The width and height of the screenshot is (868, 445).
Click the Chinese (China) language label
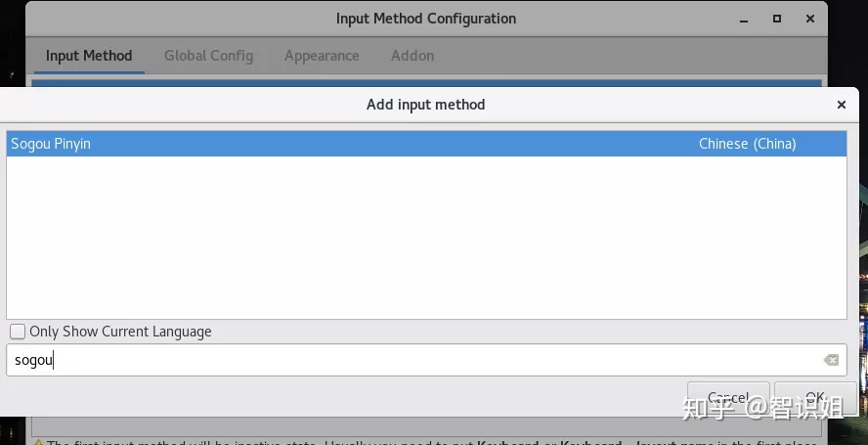748,144
